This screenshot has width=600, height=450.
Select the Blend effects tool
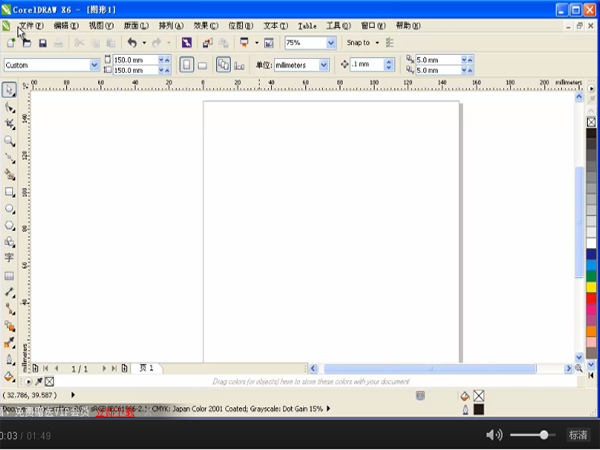tap(10, 326)
